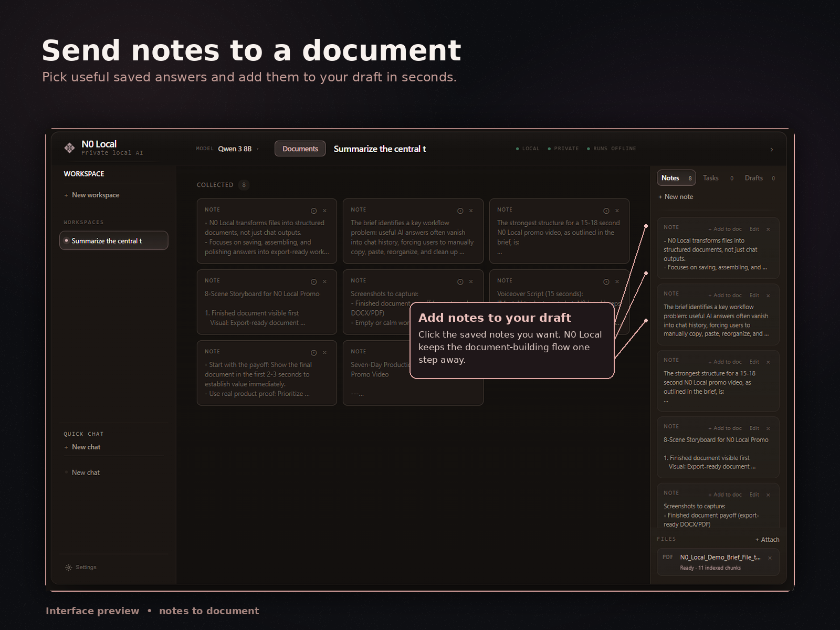Edit 'The brief identifies a key workflow' sidebar note
The height and width of the screenshot is (630, 840).
(x=754, y=296)
